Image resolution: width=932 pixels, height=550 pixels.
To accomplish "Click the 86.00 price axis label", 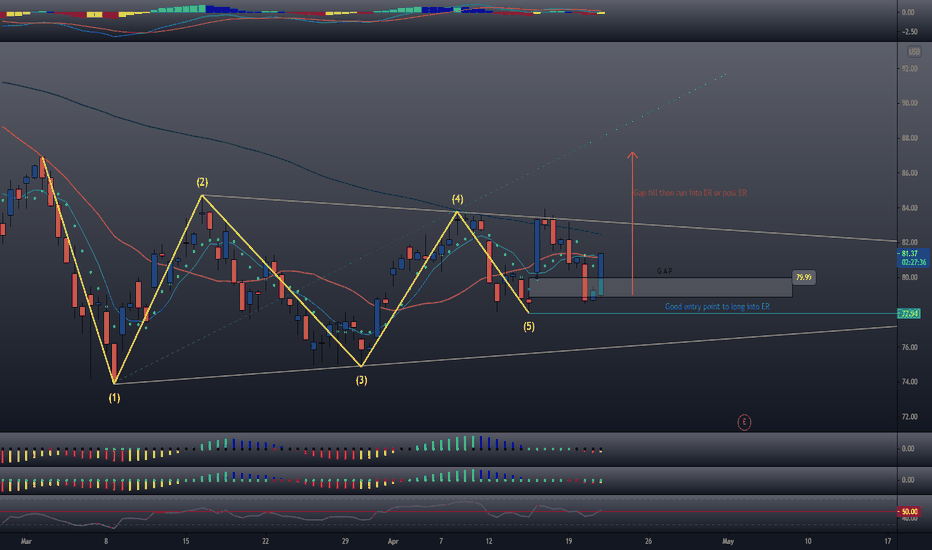I will tap(909, 174).
